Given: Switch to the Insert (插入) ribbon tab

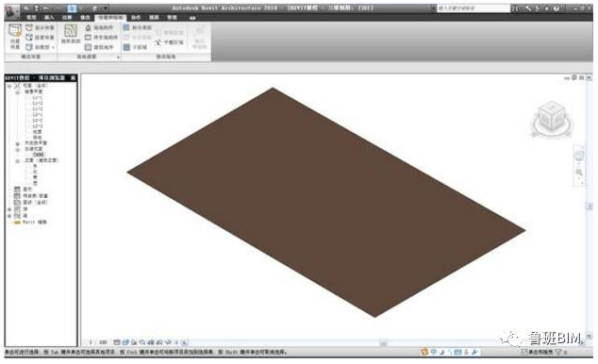Looking at the screenshot, I should point(49,17).
